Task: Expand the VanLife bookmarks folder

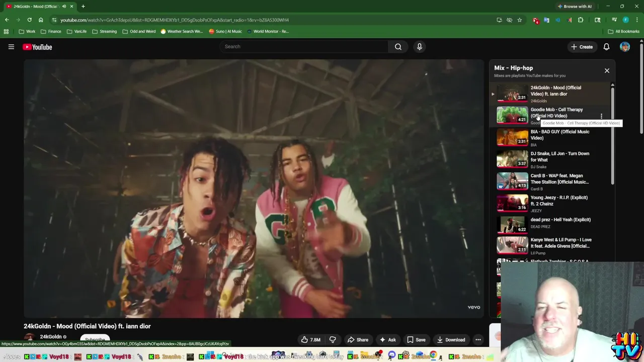Action: (x=76, y=31)
